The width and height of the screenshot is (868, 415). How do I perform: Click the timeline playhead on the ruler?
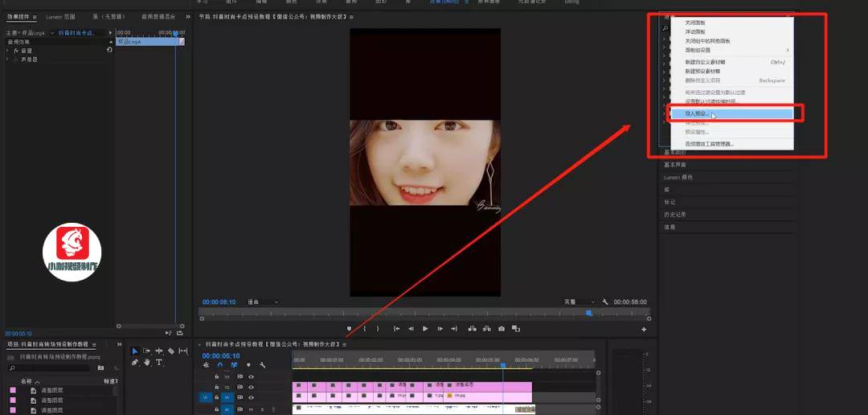[503, 366]
